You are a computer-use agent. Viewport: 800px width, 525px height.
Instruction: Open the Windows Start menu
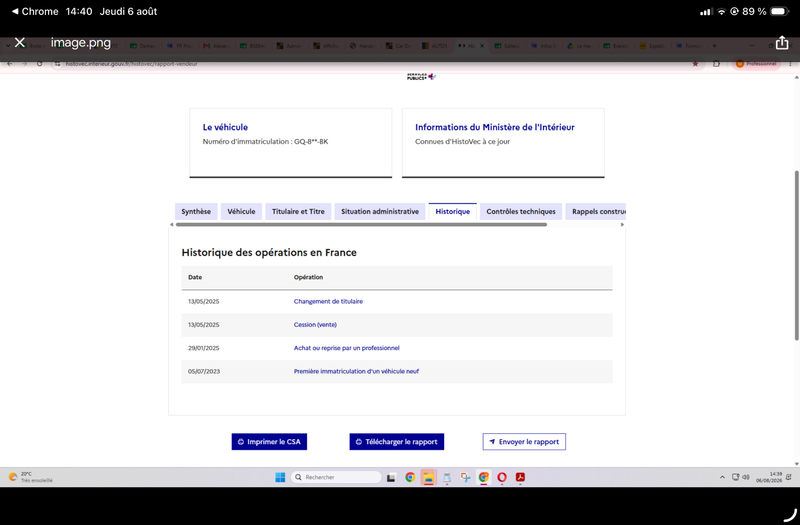(280, 477)
